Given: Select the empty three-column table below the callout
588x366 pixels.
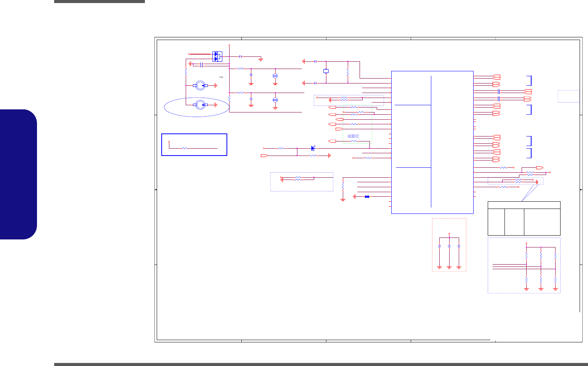Looking at the screenshot, I should coord(524,218).
